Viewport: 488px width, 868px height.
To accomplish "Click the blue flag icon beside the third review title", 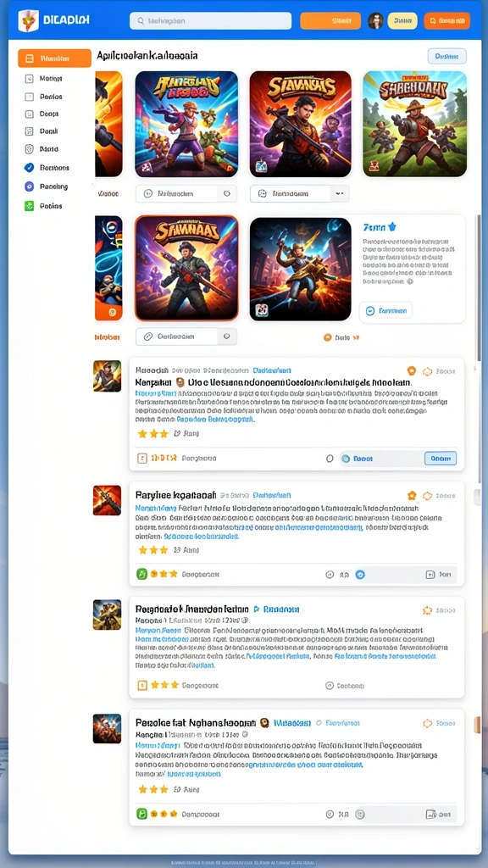I will [x=256, y=609].
